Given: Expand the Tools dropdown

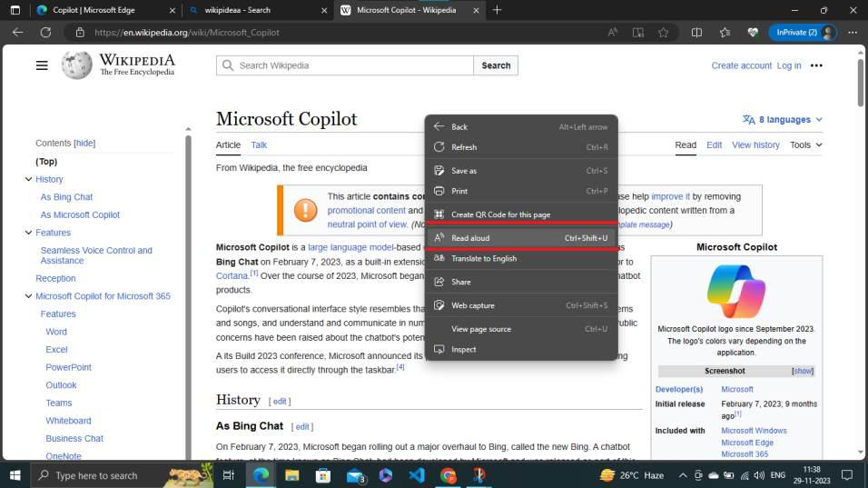Looking at the screenshot, I should [x=805, y=144].
